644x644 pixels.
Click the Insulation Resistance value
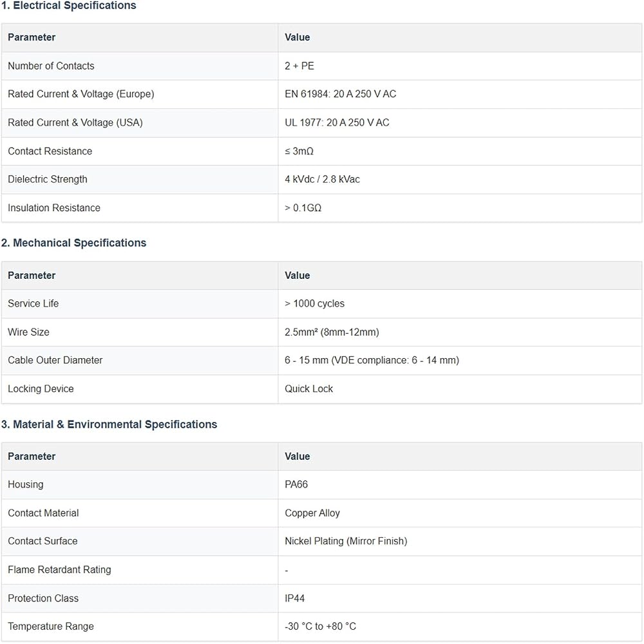click(303, 208)
